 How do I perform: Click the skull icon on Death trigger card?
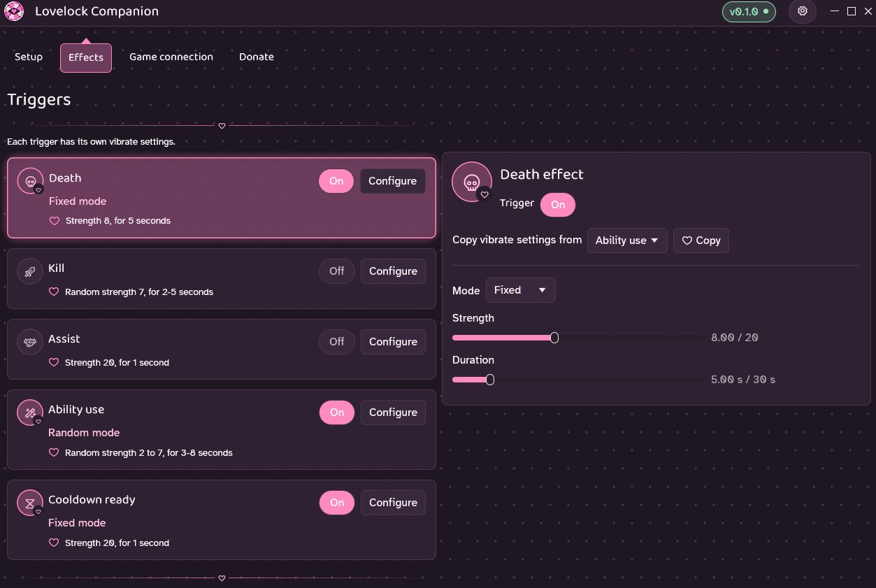coord(31,181)
